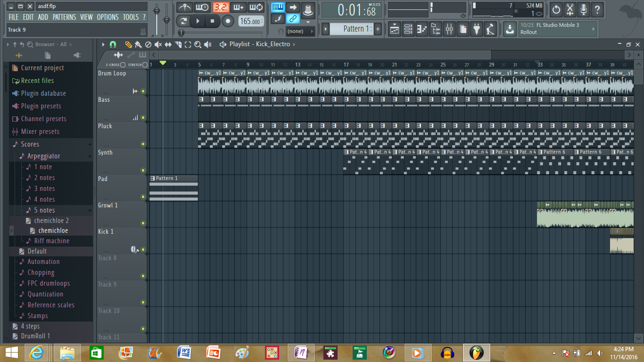Screen dimensions: 644x362
Task: Open Audacity from the taskbar
Action: click(447, 353)
